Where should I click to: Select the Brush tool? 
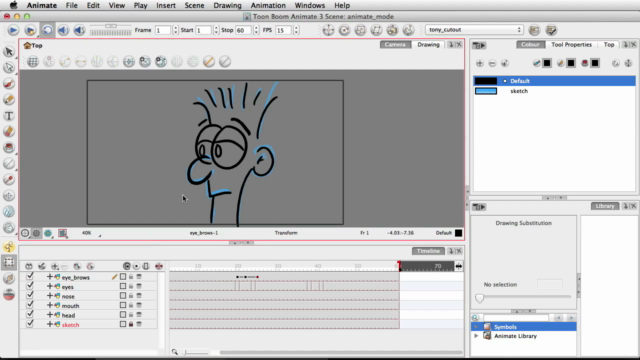(9, 83)
